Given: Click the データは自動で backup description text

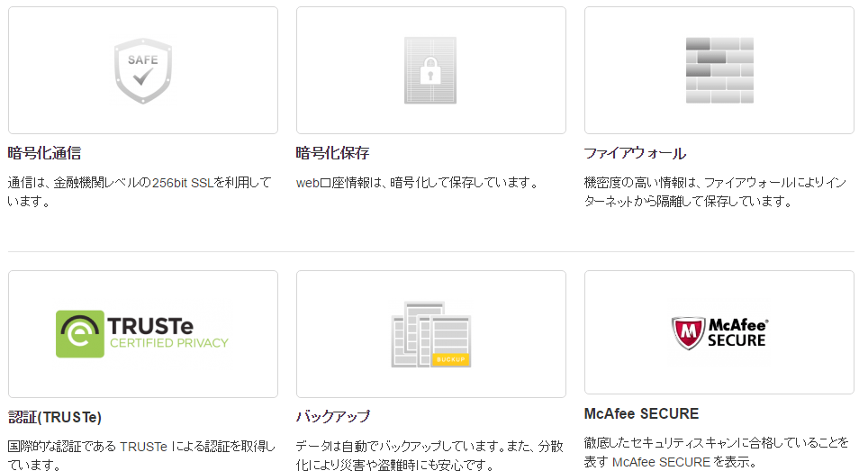Looking at the screenshot, I should tap(430, 456).
